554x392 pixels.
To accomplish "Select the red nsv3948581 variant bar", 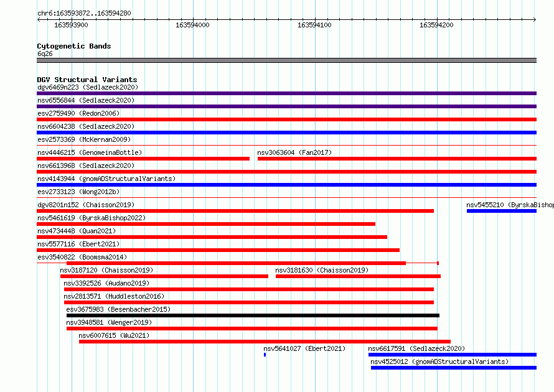I will pyautogui.click(x=252, y=329).
